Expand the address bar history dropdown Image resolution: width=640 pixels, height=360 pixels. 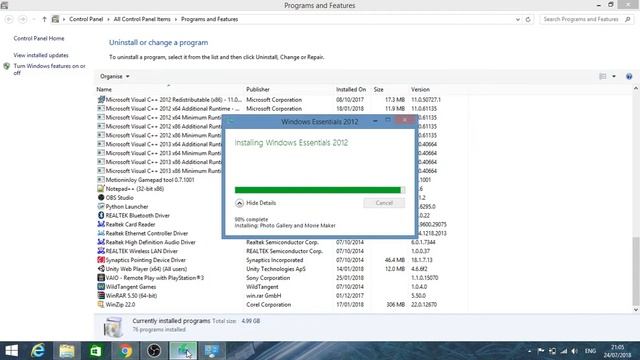[x=518, y=19]
